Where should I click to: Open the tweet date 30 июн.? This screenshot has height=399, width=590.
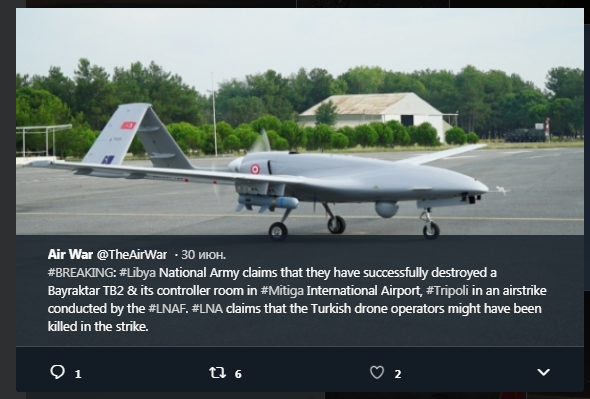[203, 255]
